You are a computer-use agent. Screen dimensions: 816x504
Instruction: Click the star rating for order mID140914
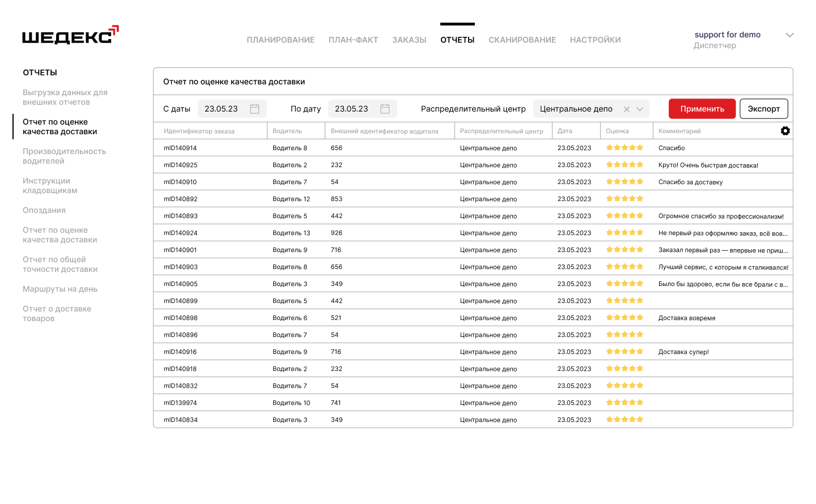(624, 148)
